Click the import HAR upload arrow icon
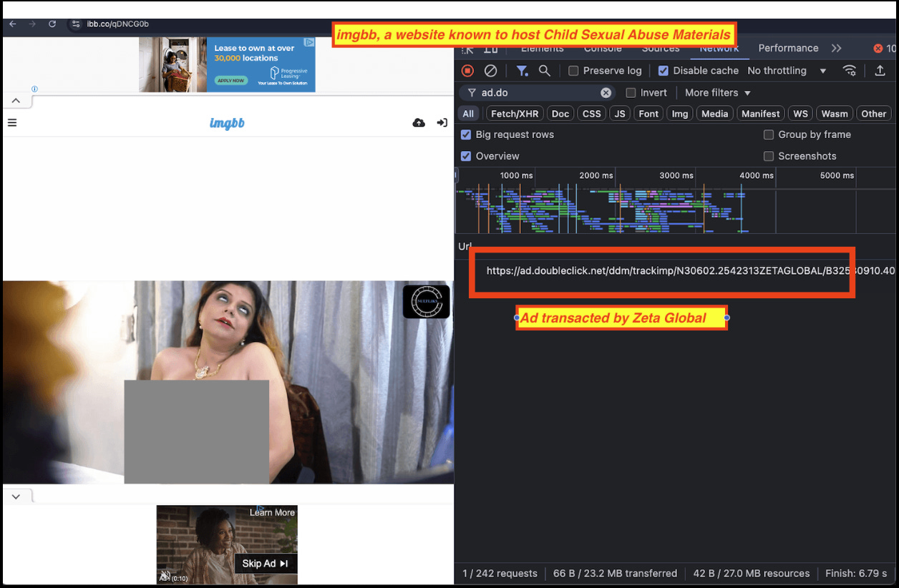Viewport: 899px width, 588px height. click(880, 71)
